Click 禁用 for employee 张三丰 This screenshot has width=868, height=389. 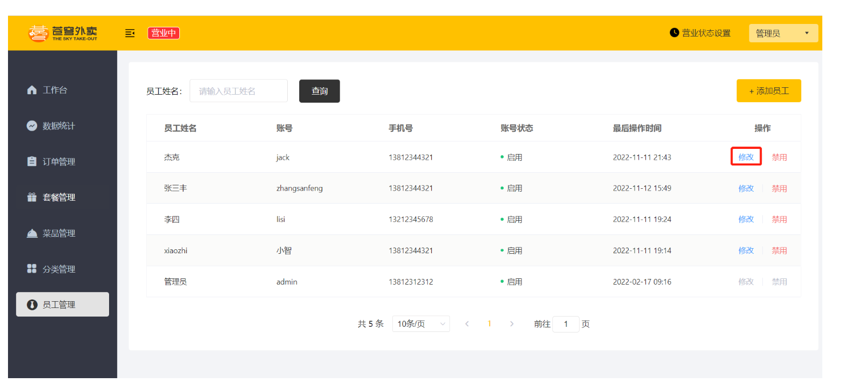coord(779,188)
